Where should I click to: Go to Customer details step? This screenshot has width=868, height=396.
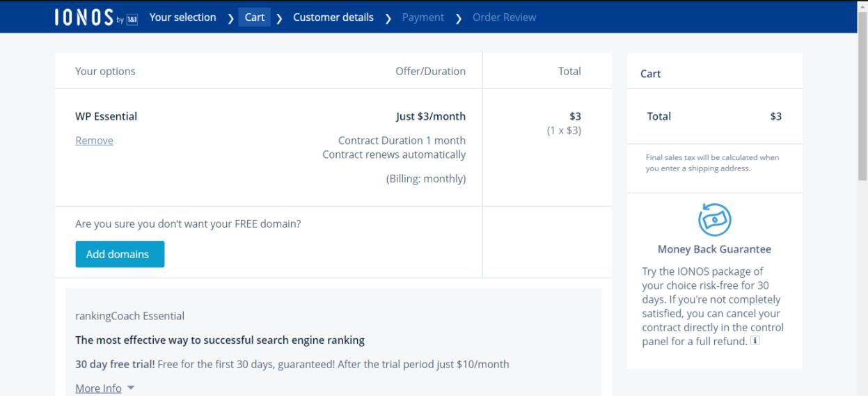click(333, 17)
